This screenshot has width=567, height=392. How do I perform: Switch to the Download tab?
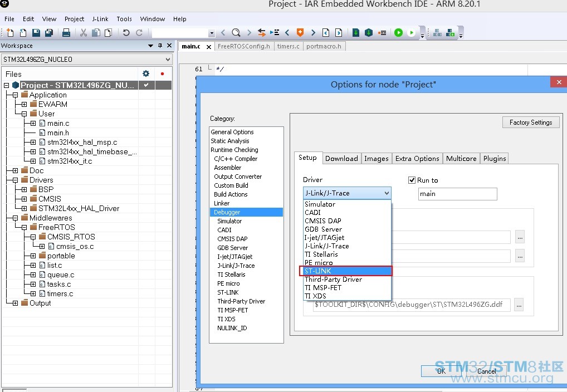click(x=341, y=158)
